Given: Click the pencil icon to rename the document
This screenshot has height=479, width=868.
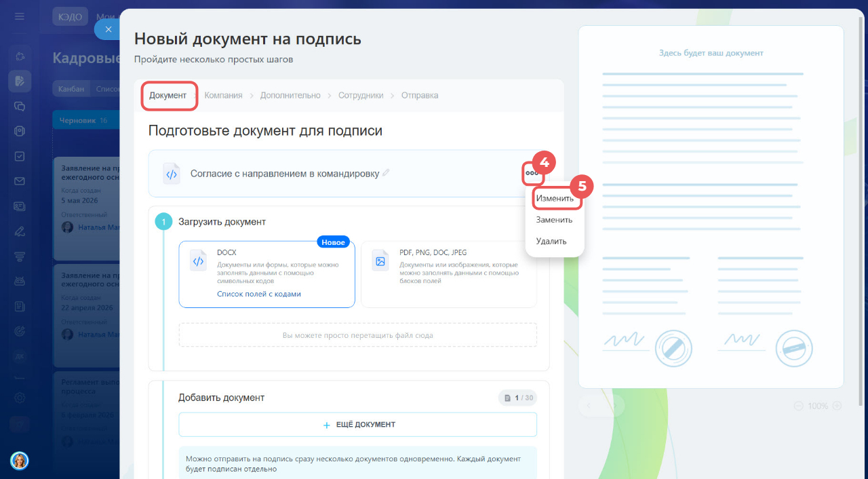Looking at the screenshot, I should (386, 173).
